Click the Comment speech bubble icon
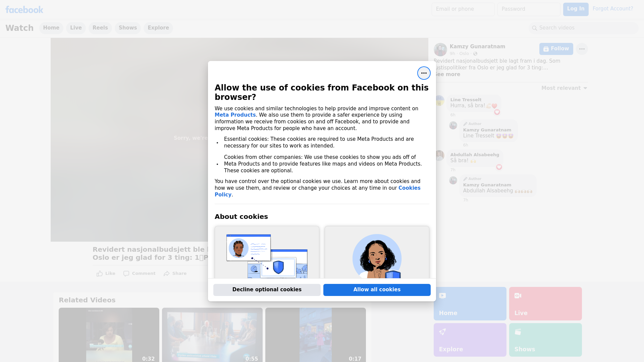The image size is (644, 362). (x=126, y=274)
